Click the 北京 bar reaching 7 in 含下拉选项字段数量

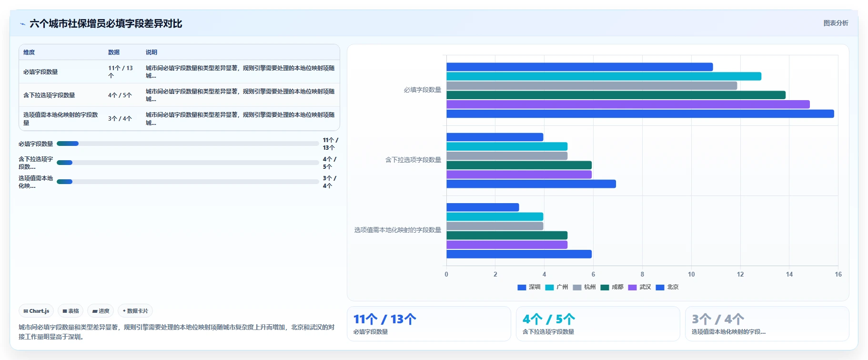pyautogui.click(x=531, y=184)
